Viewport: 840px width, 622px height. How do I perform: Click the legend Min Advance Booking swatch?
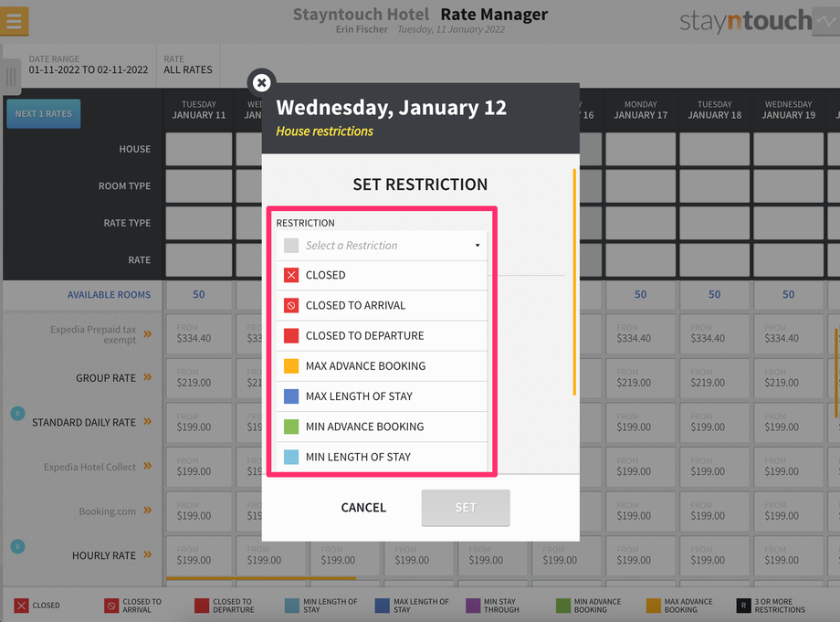click(563, 606)
